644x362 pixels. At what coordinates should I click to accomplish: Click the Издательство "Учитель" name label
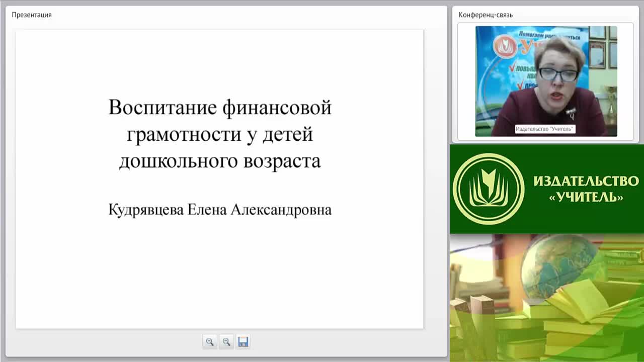pyautogui.click(x=545, y=129)
